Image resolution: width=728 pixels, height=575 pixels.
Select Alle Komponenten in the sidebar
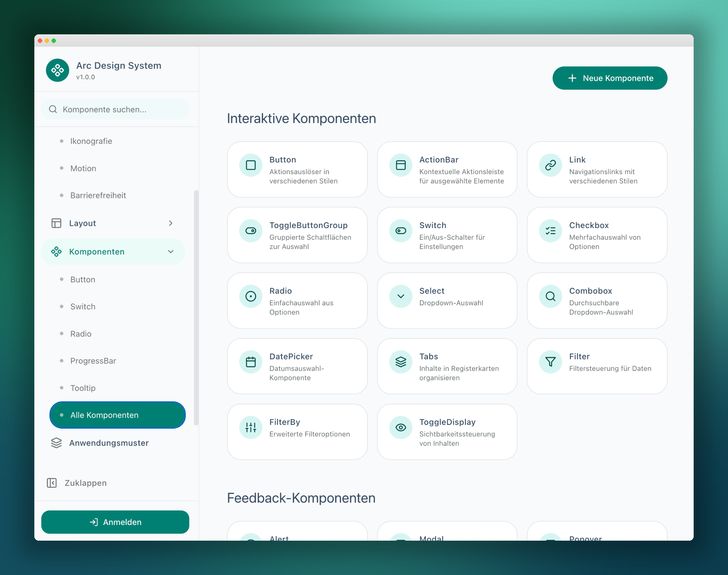click(x=117, y=415)
